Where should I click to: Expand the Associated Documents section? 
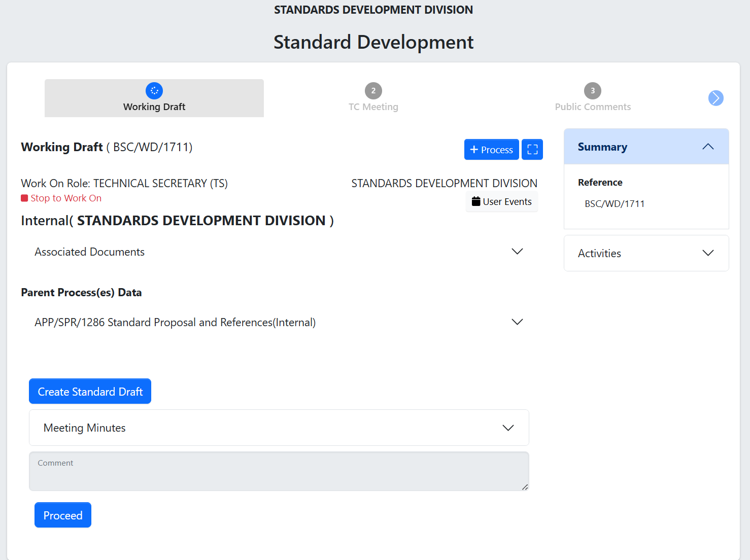(x=517, y=252)
